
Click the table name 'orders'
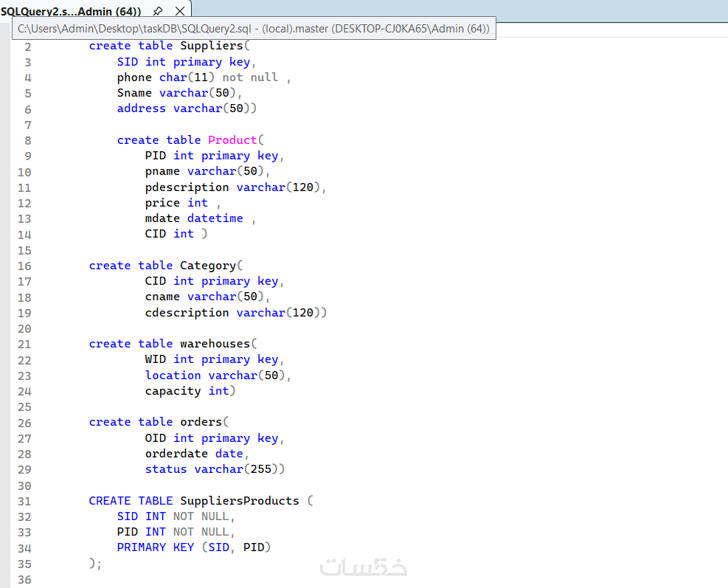(201, 422)
